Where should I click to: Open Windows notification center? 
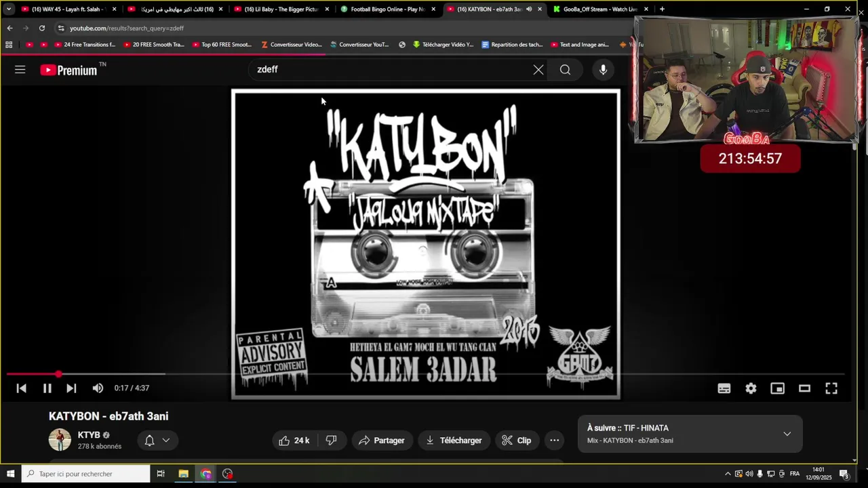(x=844, y=474)
